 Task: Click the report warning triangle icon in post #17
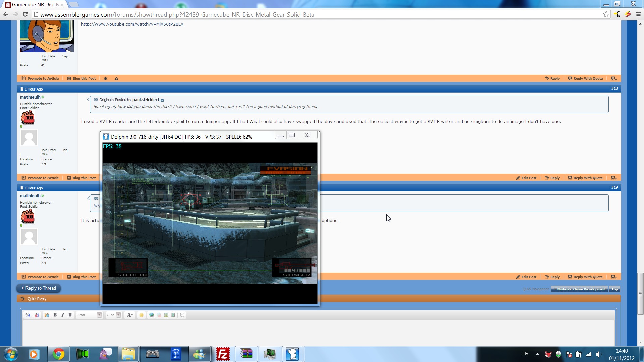click(116, 78)
